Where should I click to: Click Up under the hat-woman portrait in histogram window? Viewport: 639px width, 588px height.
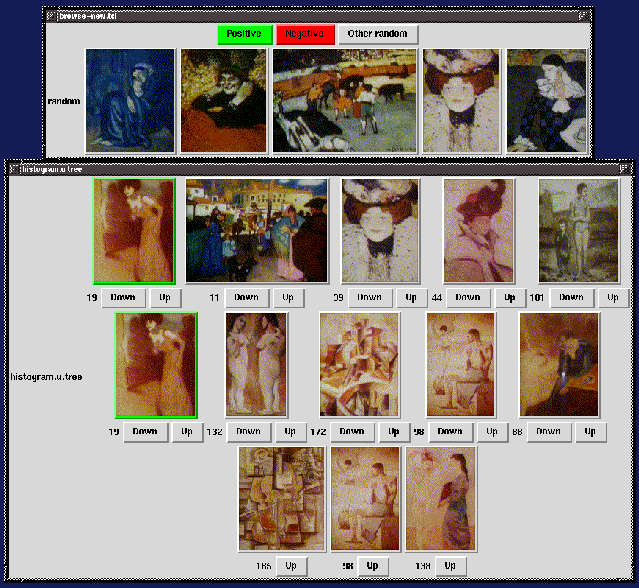click(411, 298)
